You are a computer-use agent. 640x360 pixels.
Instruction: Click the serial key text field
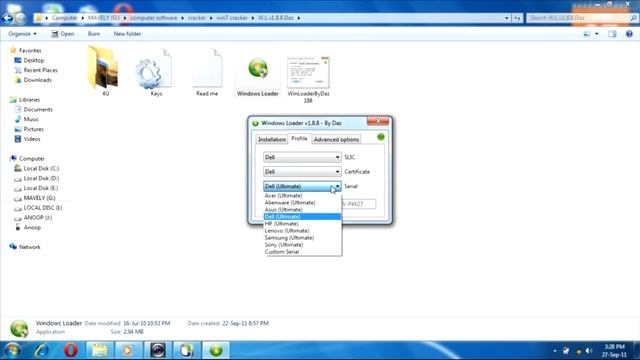(x=358, y=204)
